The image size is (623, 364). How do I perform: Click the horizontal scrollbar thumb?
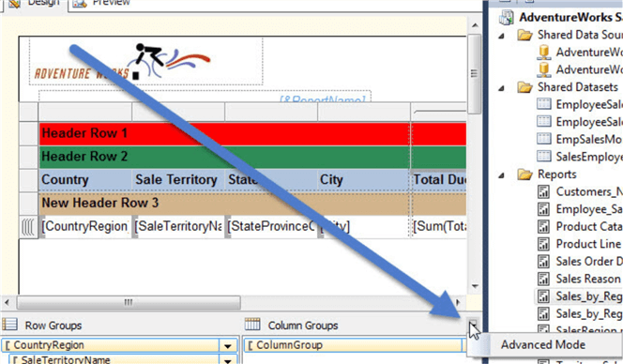pos(129,302)
